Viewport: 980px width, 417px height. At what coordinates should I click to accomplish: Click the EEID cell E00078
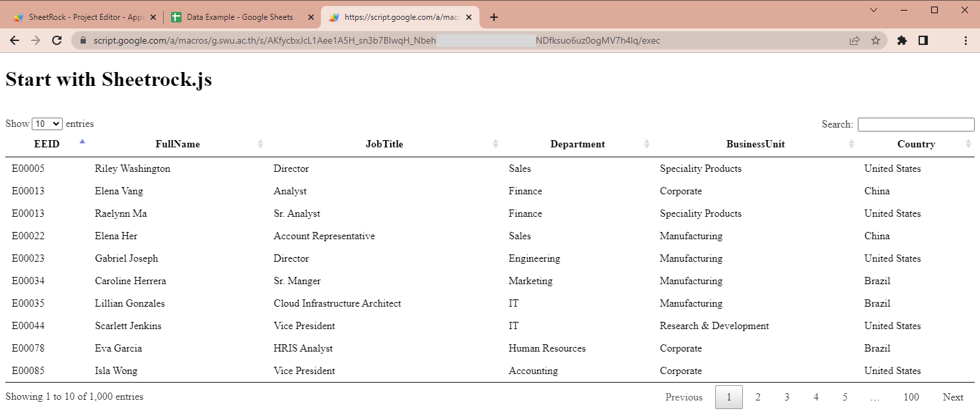coord(28,348)
